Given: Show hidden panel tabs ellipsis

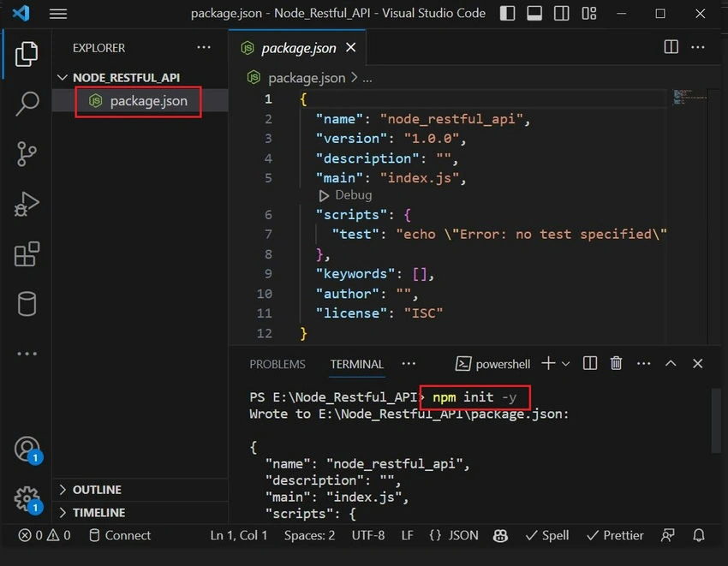Looking at the screenshot, I should point(409,364).
